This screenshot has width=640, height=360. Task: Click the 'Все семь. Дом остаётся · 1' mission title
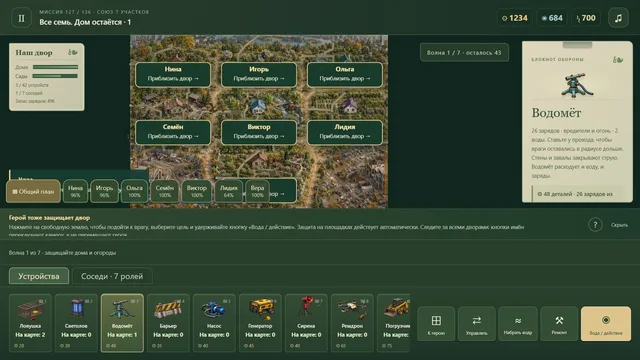click(85, 22)
